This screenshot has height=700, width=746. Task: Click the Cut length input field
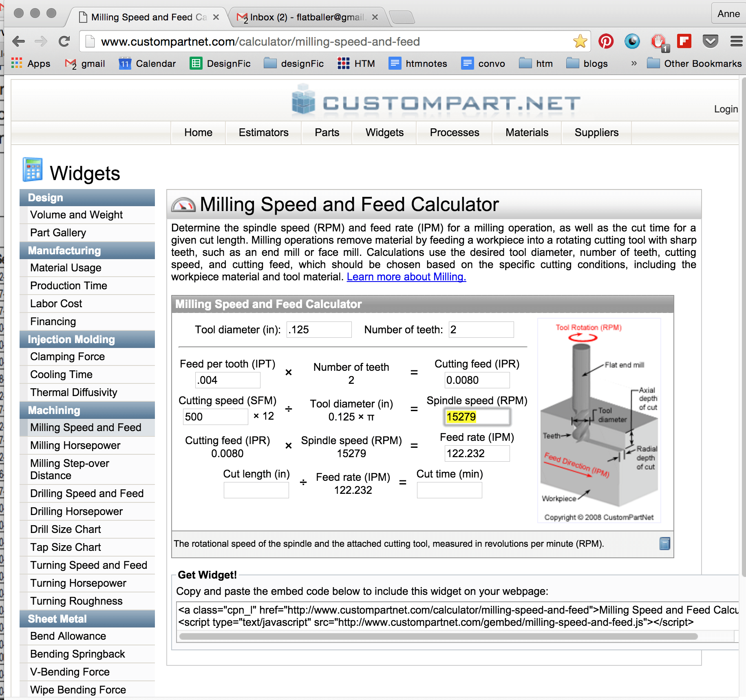click(x=256, y=490)
